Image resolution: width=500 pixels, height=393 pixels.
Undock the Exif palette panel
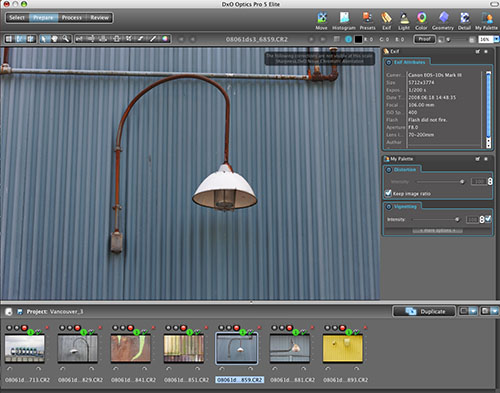click(x=478, y=51)
